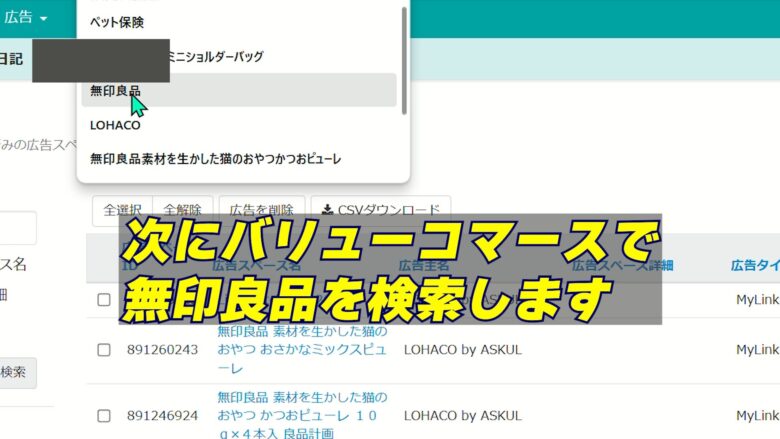Switch to the 日記 tab at top left

pyautogui.click(x=11, y=59)
